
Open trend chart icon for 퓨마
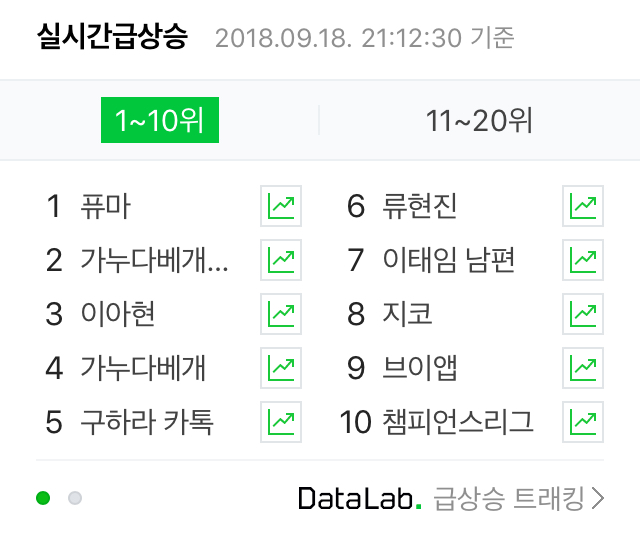point(281,206)
